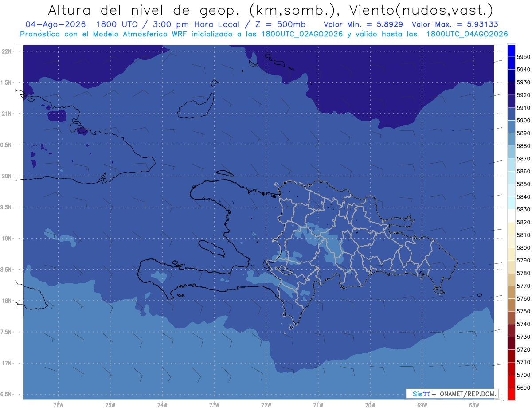Click the '71W' longitude label
532x411 pixels.
(x=318, y=405)
